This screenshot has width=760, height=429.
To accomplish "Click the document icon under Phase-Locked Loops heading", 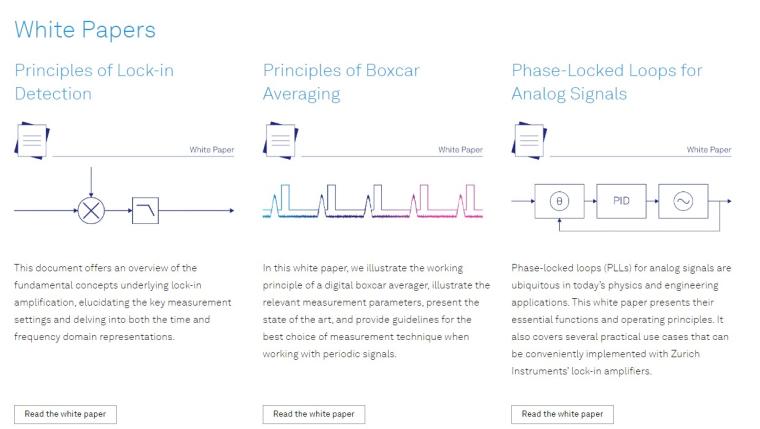I will tap(529, 141).
